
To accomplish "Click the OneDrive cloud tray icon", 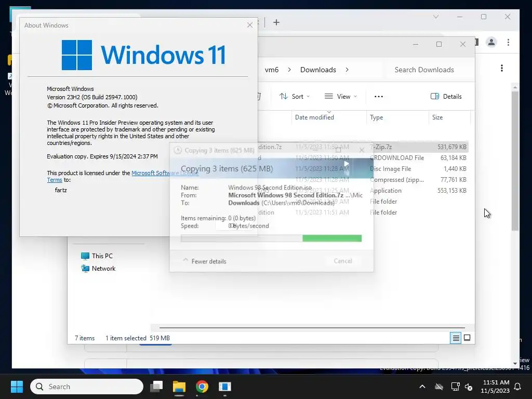I will tap(439, 387).
